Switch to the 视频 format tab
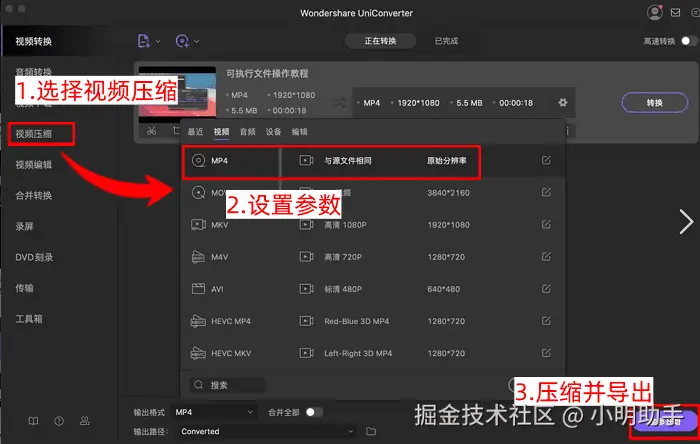Image resolution: width=700 pixels, height=444 pixels. click(221, 132)
